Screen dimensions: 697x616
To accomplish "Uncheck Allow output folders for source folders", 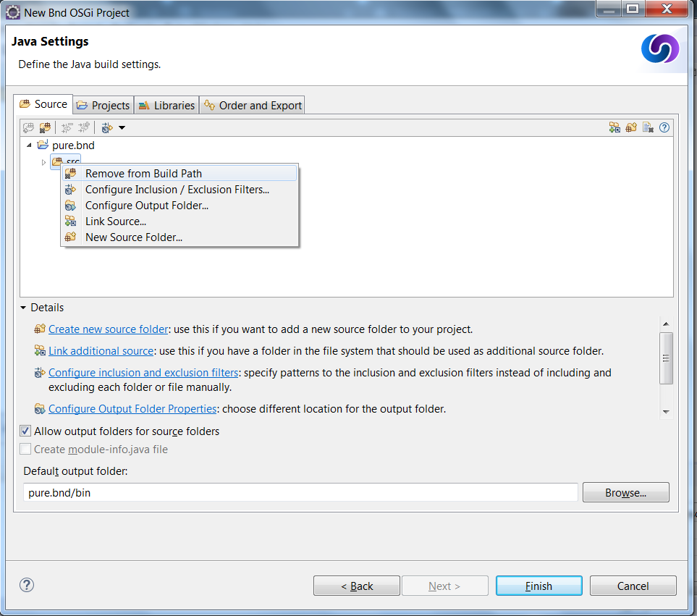I will [x=25, y=430].
